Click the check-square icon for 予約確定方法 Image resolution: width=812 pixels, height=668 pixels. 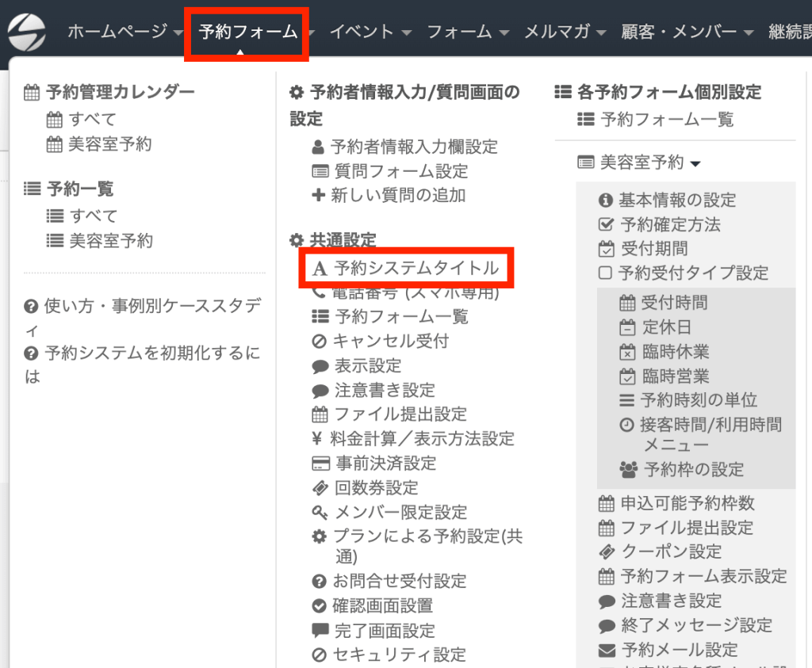point(607,225)
